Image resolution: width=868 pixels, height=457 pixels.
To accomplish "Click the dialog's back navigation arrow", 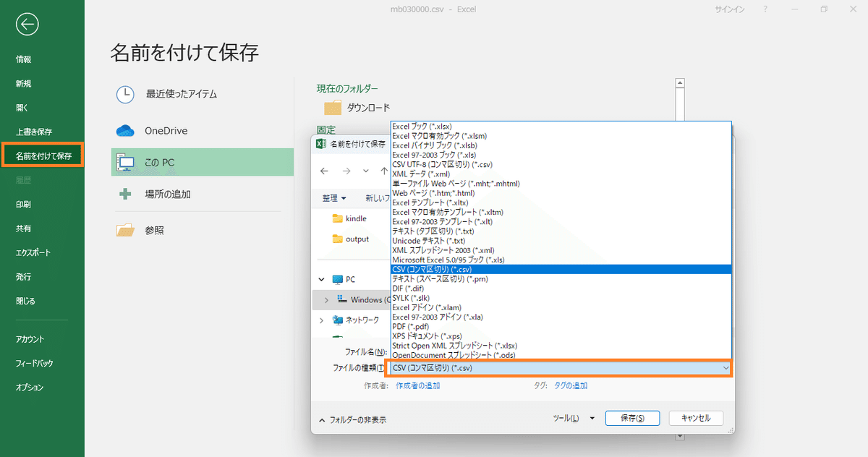I will (324, 171).
